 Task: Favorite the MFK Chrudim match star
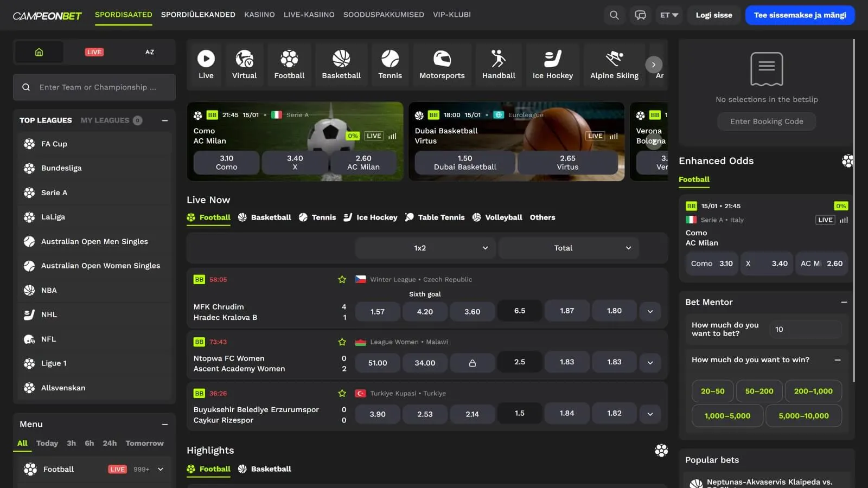point(342,280)
